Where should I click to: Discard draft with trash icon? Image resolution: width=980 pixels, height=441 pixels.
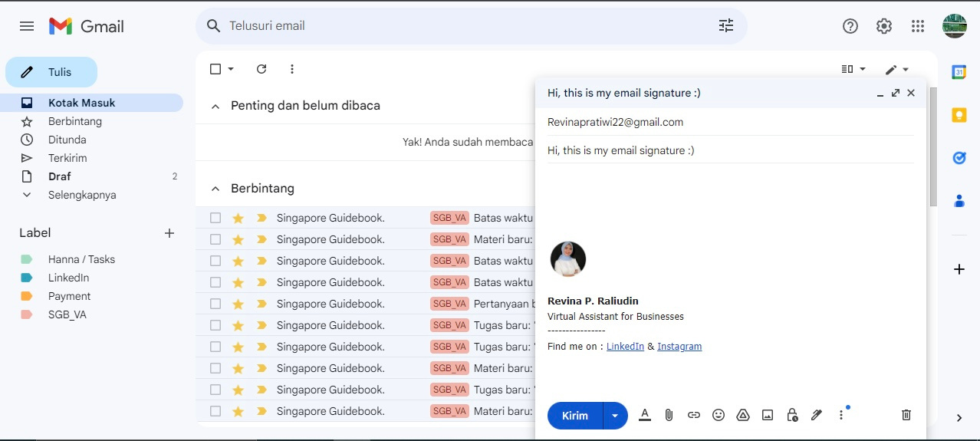click(x=906, y=415)
